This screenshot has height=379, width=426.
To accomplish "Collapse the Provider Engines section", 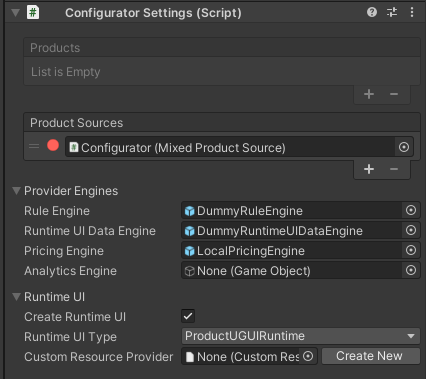I will click(16, 191).
